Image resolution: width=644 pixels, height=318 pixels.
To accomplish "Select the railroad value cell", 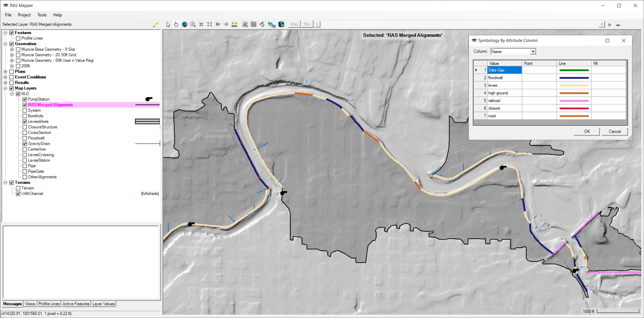I will click(504, 101).
